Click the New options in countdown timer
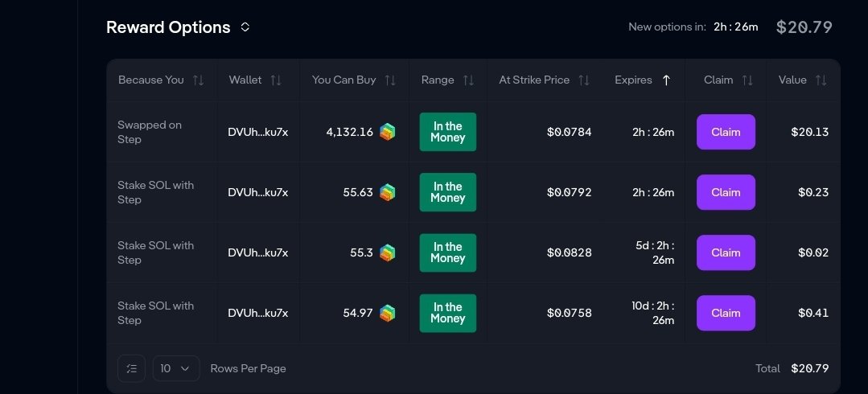The height and width of the screenshot is (394, 868). [x=736, y=27]
